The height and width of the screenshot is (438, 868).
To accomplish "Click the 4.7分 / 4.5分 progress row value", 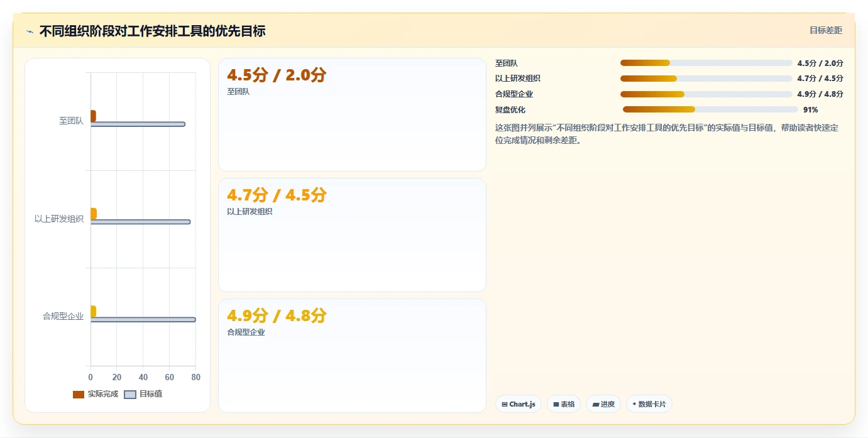I will pyautogui.click(x=820, y=79).
